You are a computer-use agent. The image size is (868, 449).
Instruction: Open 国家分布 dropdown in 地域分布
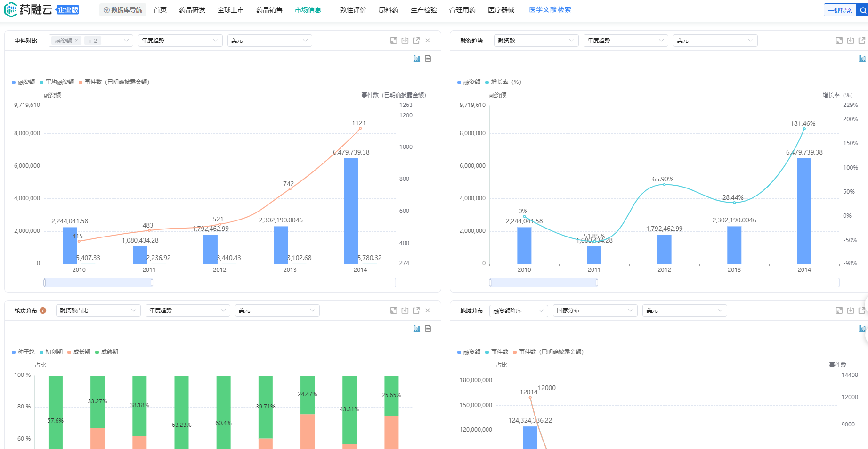(x=595, y=310)
